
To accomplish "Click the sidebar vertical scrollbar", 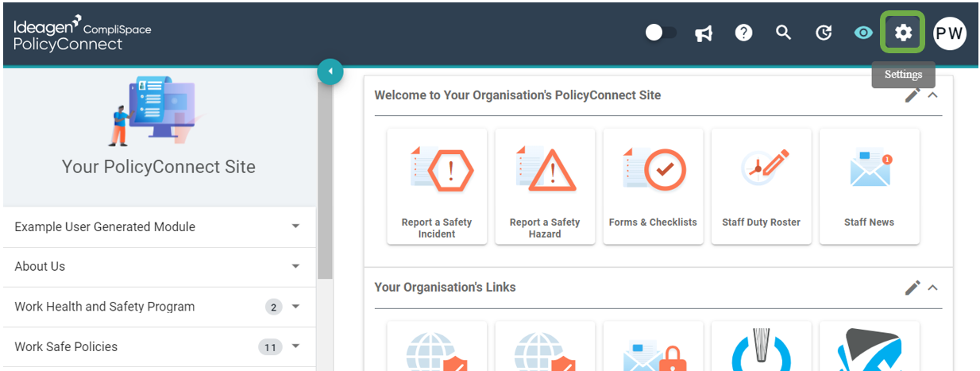I will tap(325, 179).
